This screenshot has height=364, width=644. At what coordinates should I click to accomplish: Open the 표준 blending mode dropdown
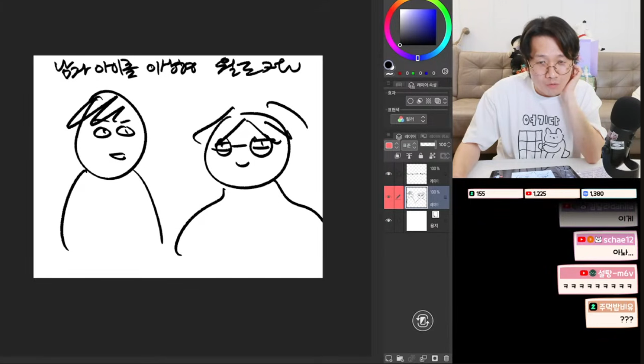[x=409, y=145]
